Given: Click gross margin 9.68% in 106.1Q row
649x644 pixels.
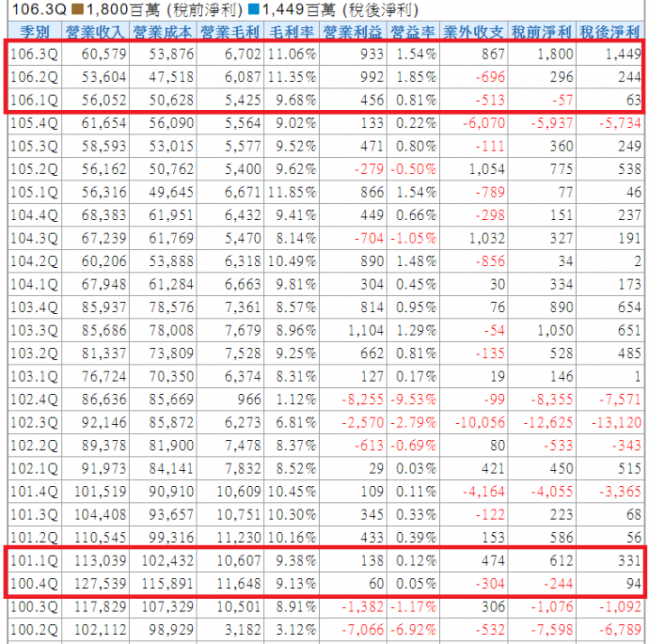Looking at the screenshot, I should click(x=296, y=100).
